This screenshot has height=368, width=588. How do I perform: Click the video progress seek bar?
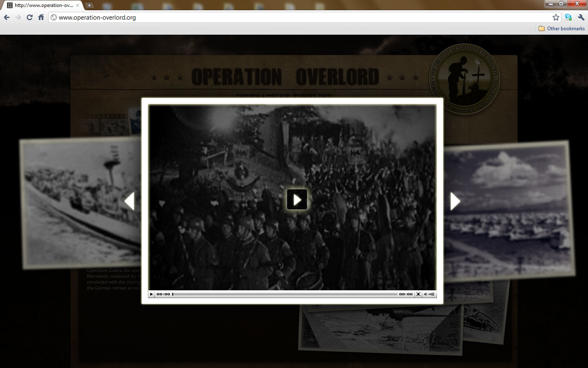tap(285, 294)
